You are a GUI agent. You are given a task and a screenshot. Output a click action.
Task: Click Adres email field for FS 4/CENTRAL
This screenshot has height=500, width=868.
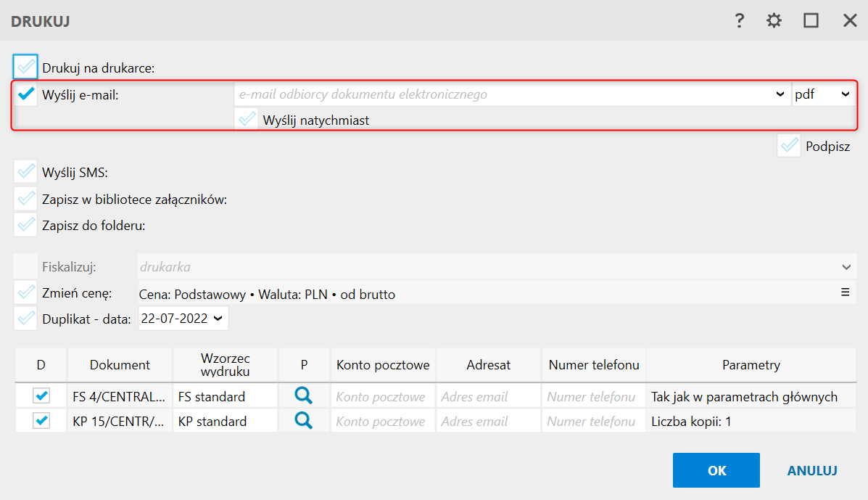(488, 397)
